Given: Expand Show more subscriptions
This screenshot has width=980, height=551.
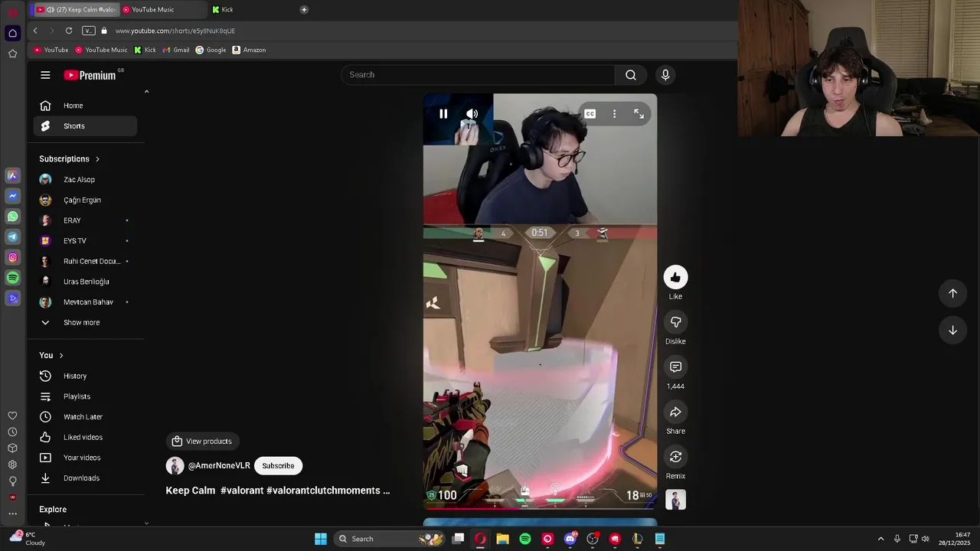Looking at the screenshot, I should pos(85,322).
